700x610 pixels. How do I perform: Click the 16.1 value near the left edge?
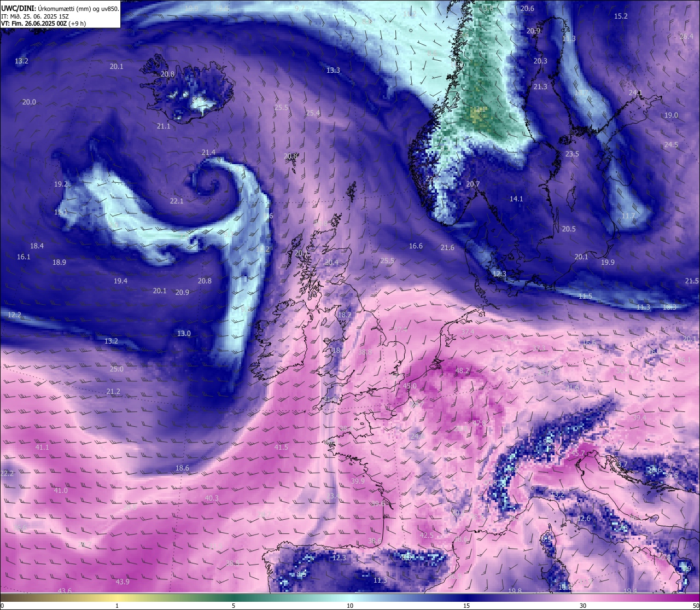pos(24,257)
